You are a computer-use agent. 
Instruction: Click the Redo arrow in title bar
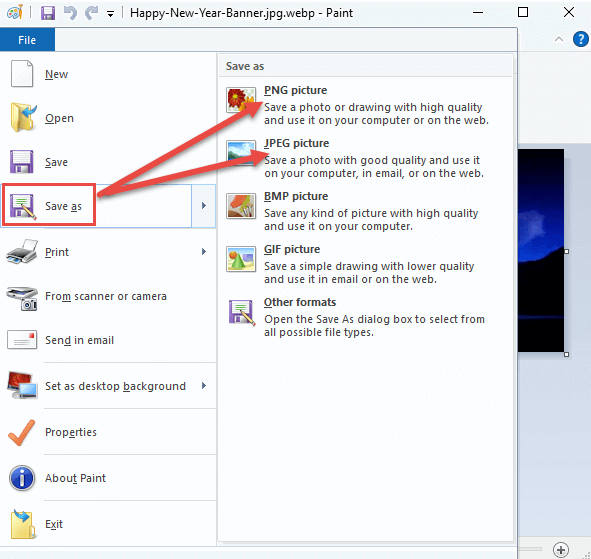click(x=92, y=13)
